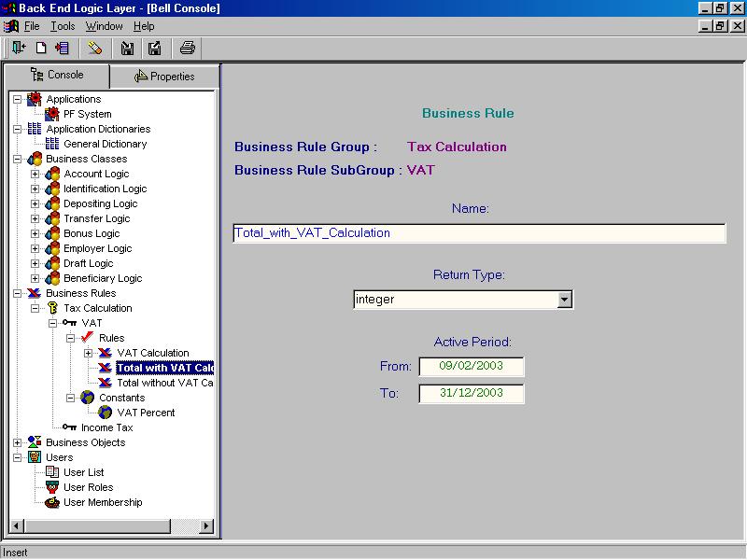Click tree scrollbar left arrow
Image resolution: width=747 pixels, height=560 pixels.
click(x=16, y=525)
